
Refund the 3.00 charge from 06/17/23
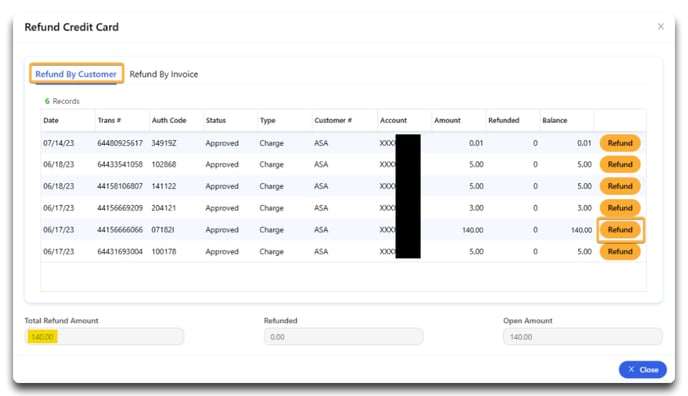[620, 208]
